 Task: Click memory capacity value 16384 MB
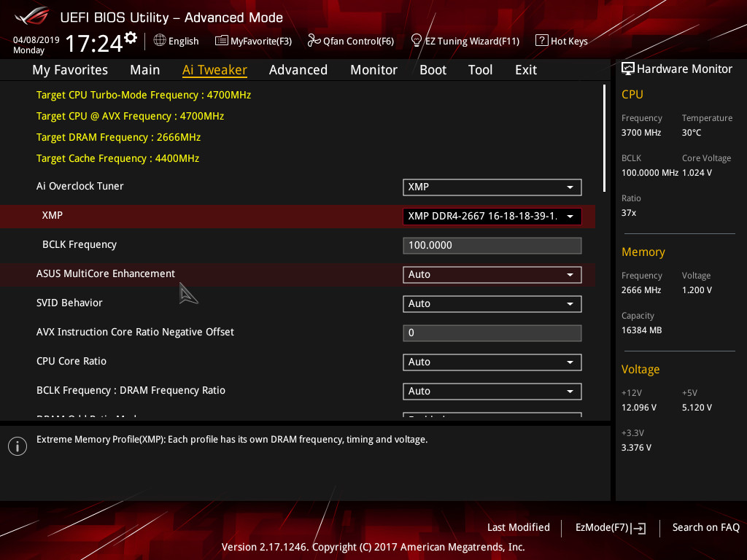tap(641, 330)
